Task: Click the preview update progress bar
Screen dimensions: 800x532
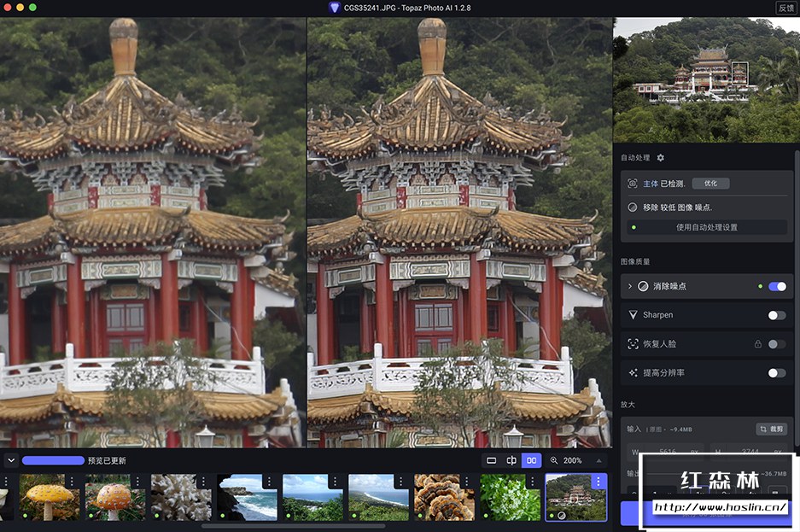Action: pos(53,460)
